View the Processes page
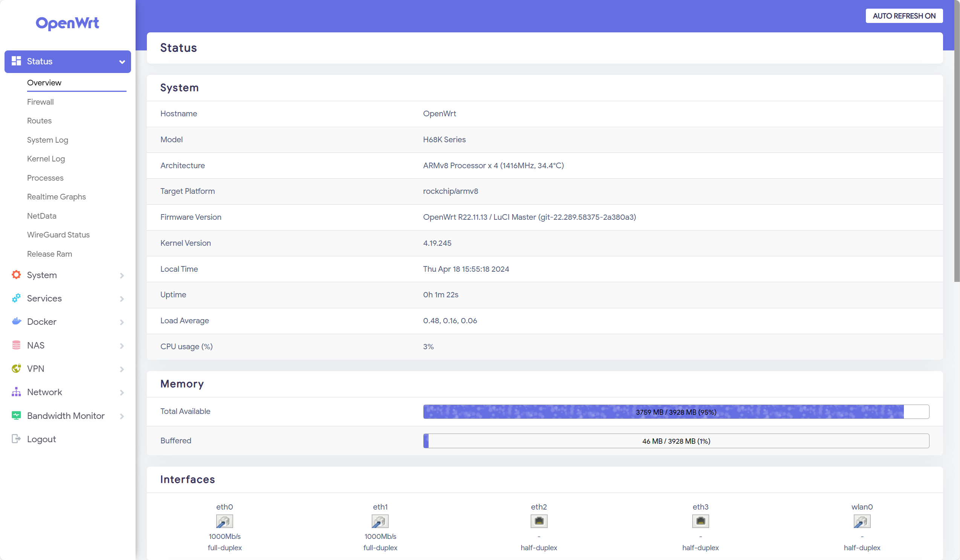Screen dimensions: 960x560 [45, 178]
